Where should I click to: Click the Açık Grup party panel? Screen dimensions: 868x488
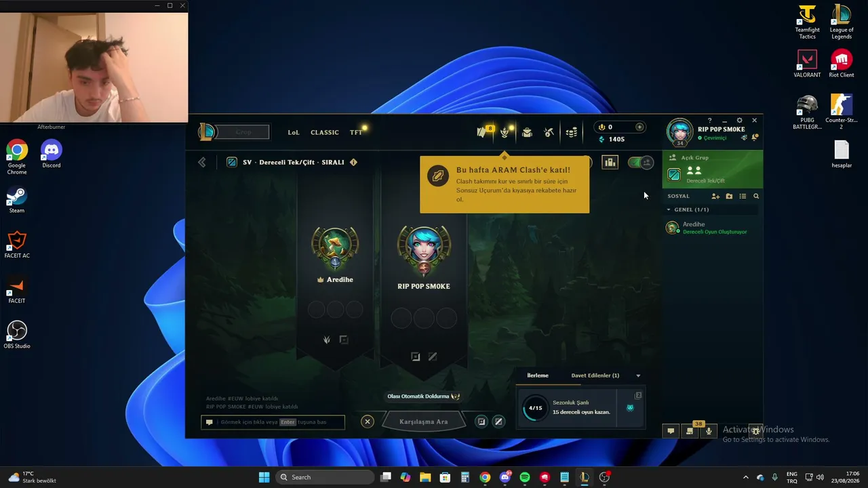[x=713, y=169]
